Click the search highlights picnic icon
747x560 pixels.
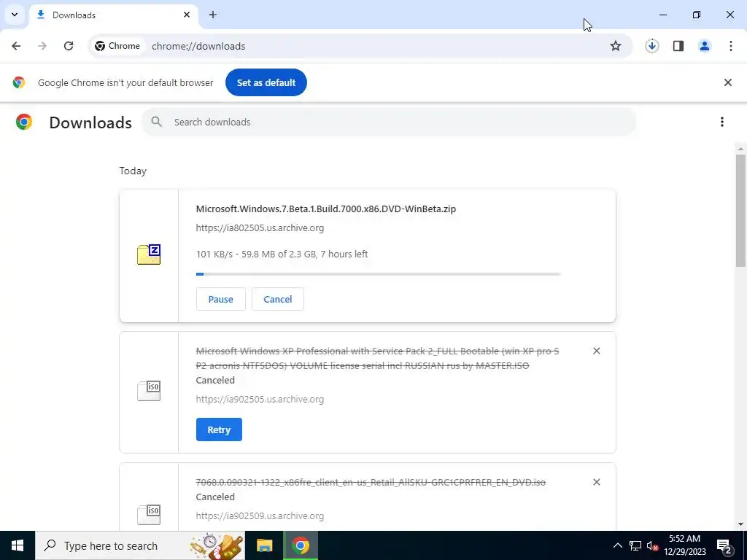coord(217,545)
